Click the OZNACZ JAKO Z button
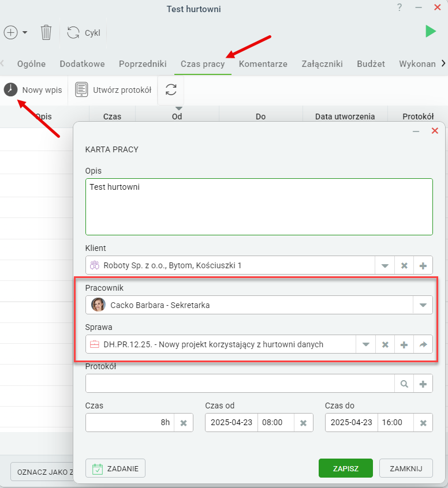The height and width of the screenshot is (488, 448). tap(42, 472)
